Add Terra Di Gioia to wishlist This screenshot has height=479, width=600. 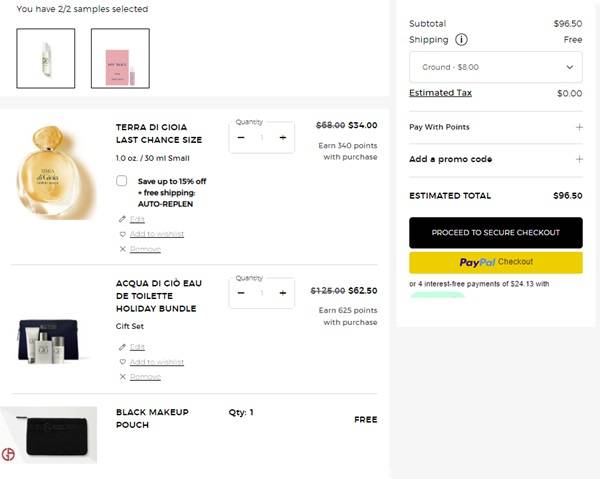[155, 234]
